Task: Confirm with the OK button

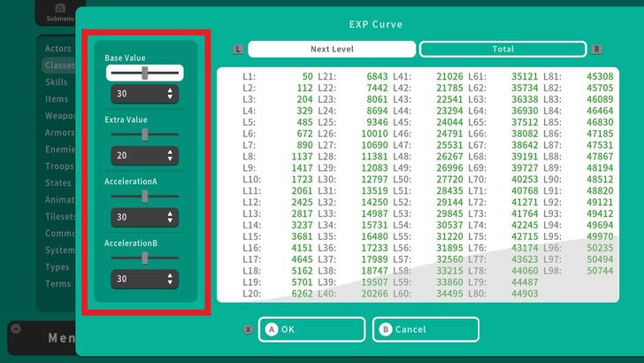Action: pyautogui.click(x=311, y=329)
